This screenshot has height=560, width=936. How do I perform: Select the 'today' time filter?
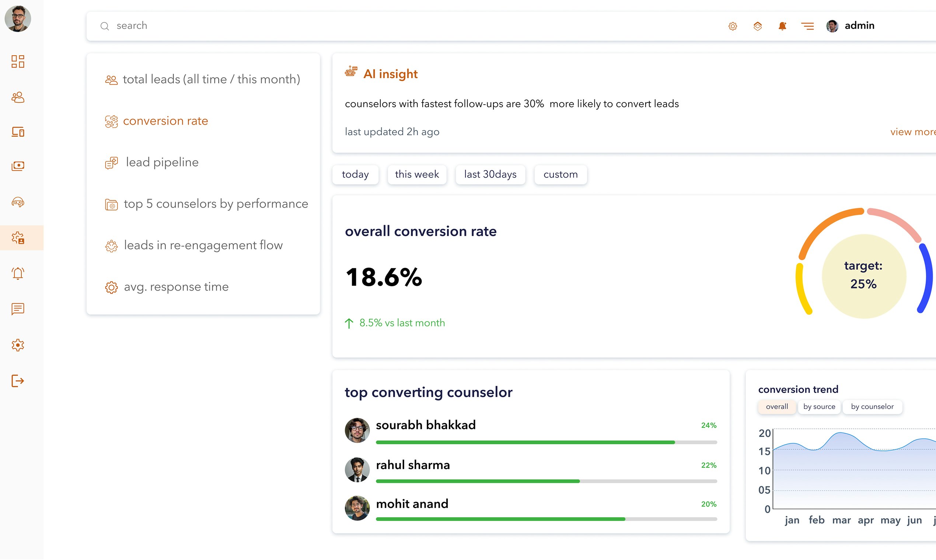[x=355, y=174]
